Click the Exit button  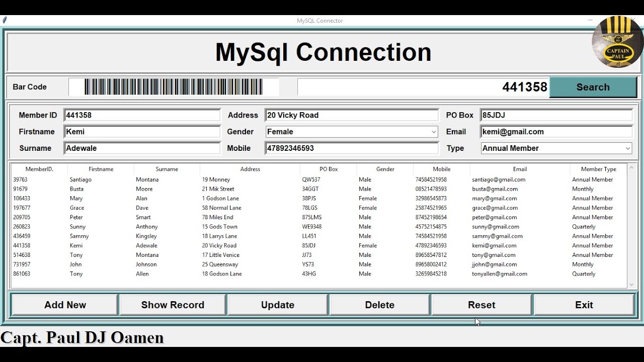click(584, 305)
